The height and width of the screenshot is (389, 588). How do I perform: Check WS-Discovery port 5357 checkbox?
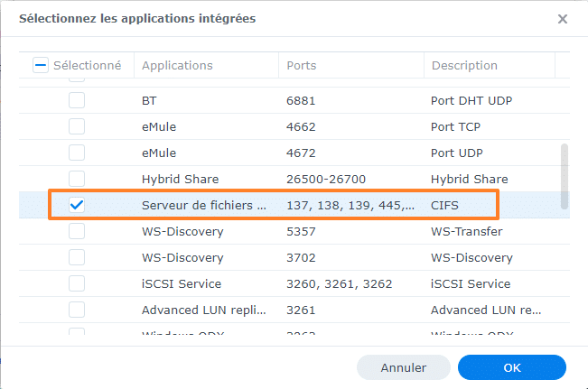77,231
